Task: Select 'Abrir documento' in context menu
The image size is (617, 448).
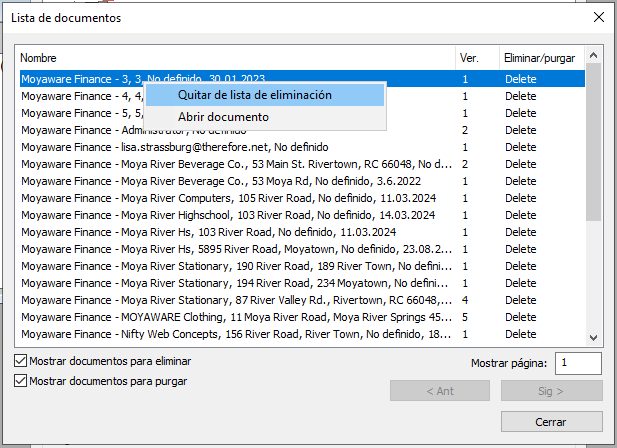Action: (x=265, y=117)
